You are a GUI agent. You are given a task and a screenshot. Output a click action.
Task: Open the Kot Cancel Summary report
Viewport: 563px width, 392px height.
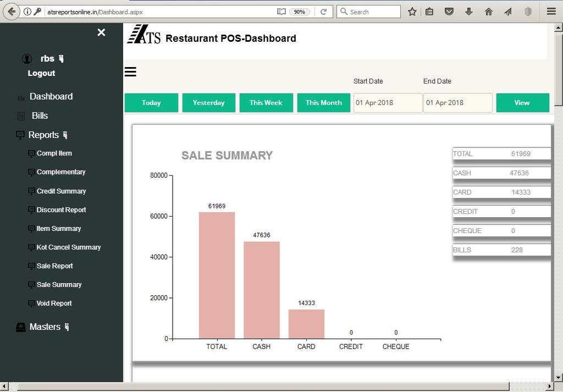69,247
